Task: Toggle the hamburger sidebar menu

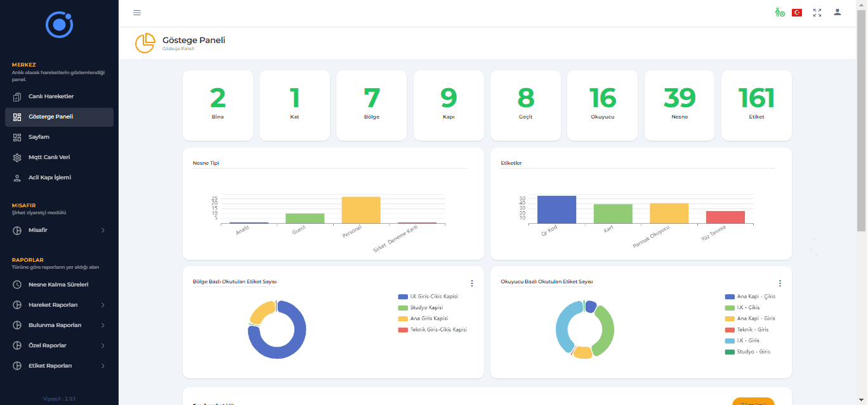Action: click(137, 13)
